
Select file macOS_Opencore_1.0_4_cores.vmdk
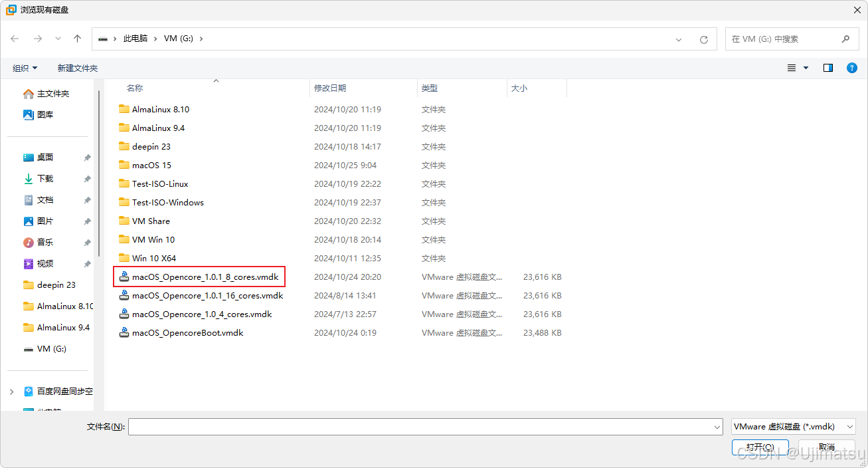point(202,314)
